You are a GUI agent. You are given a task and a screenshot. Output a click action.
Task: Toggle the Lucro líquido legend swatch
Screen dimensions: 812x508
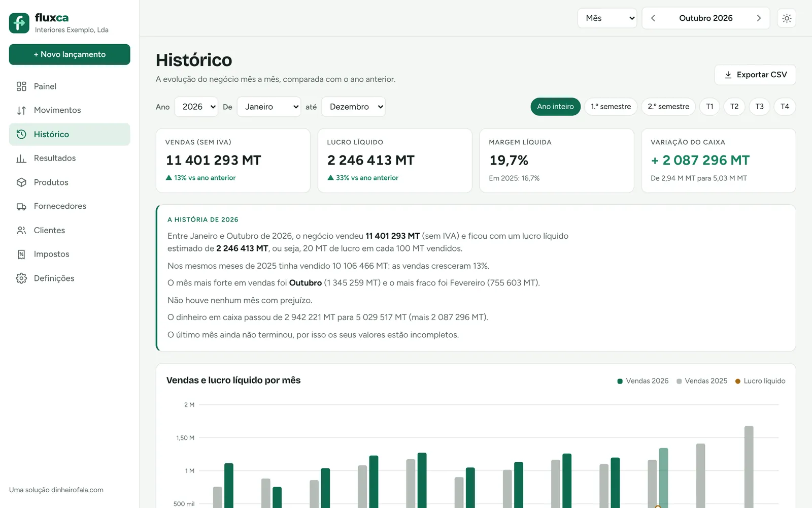[738, 381]
